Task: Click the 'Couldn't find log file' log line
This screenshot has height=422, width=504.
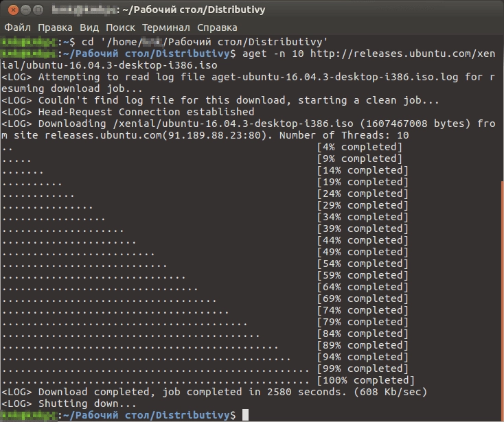Action: click(x=220, y=100)
